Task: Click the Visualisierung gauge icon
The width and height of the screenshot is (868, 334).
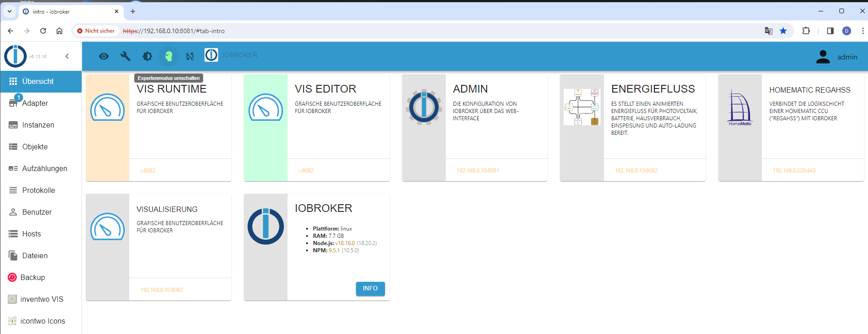Action: pos(107,226)
